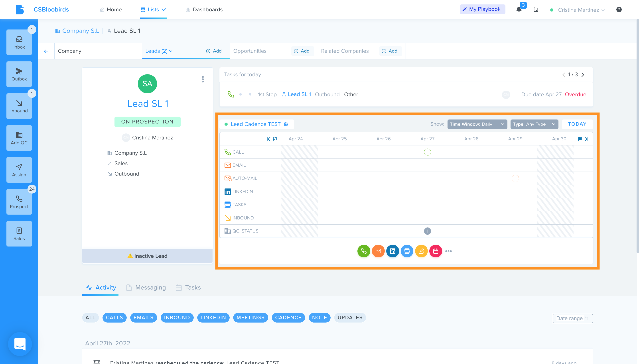
Task: Click the Apr 29 auto-mail marker
Action: [x=515, y=178]
